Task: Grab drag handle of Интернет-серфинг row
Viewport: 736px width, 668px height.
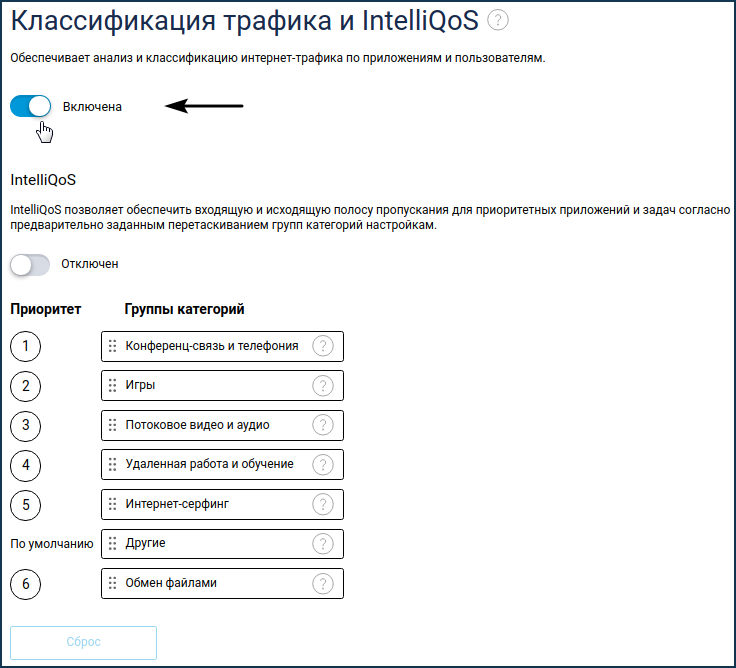Action: [x=112, y=504]
